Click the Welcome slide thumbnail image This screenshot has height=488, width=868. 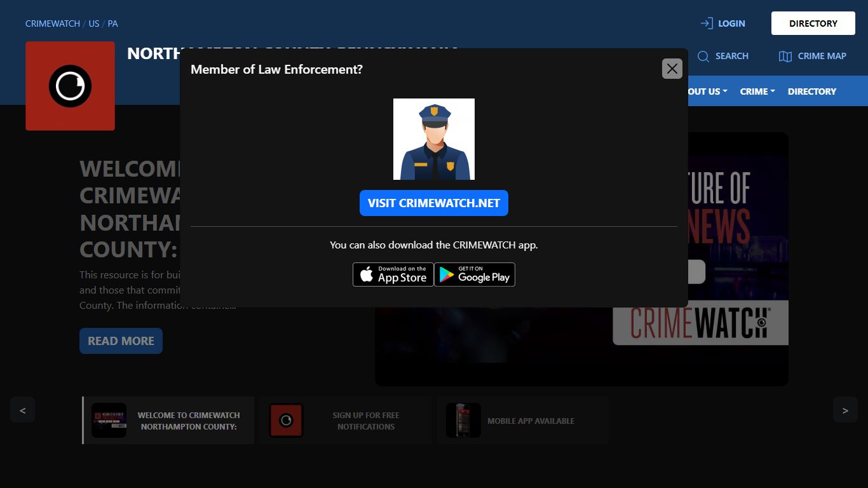click(109, 421)
